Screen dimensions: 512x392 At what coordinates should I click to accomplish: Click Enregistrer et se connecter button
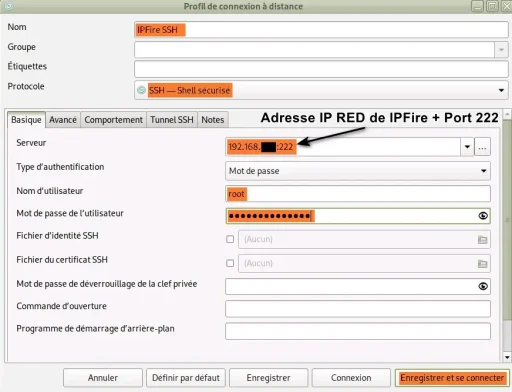click(x=452, y=378)
